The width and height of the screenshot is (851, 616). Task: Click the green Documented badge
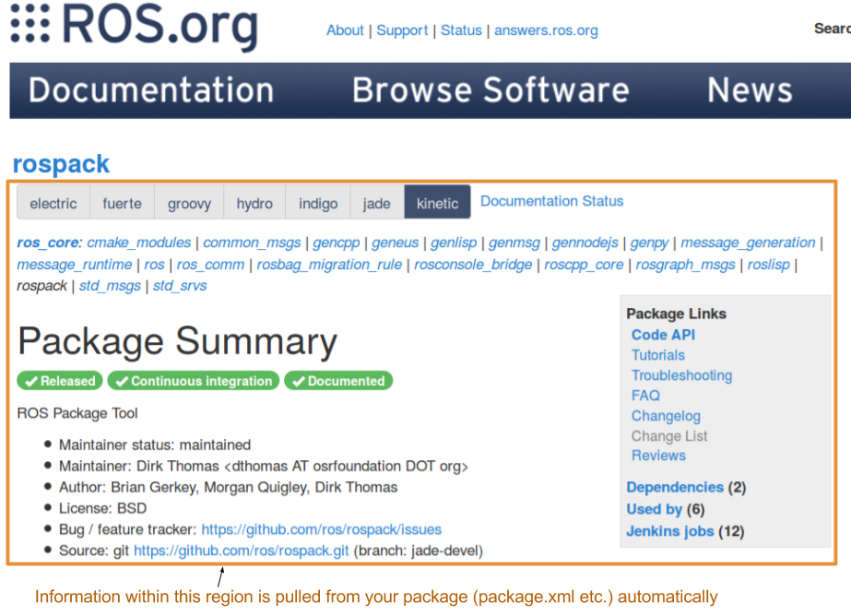tap(338, 381)
